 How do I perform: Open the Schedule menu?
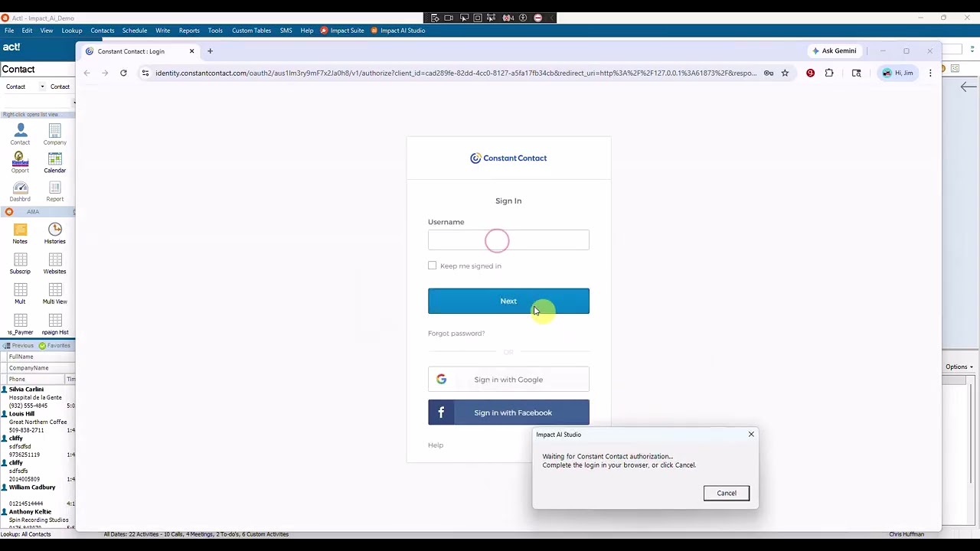(135, 31)
